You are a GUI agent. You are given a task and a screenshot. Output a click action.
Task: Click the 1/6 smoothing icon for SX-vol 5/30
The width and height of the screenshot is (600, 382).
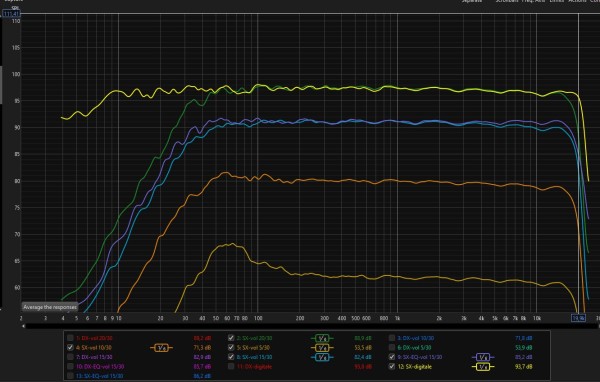pos(322,348)
